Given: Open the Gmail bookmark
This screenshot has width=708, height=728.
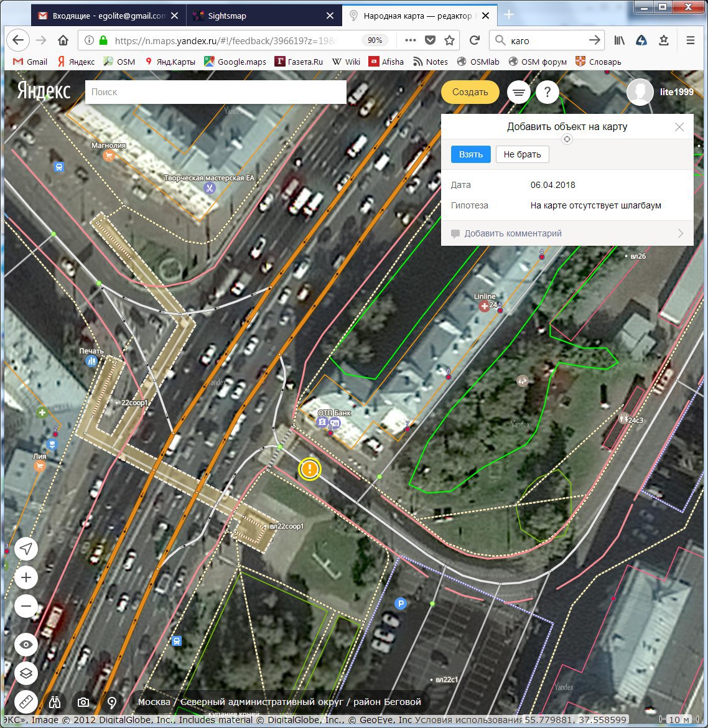Looking at the screenshot, I should point(30,62).
